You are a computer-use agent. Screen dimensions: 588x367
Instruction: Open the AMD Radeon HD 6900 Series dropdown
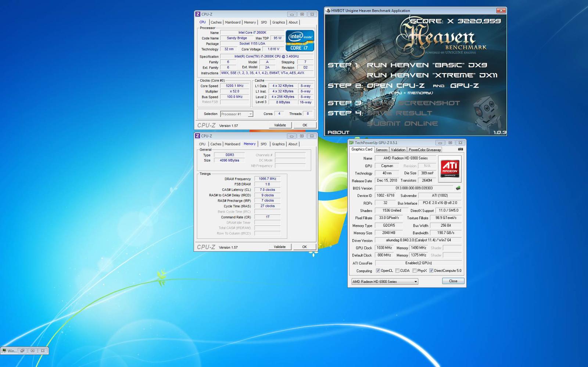pos(384,281)
